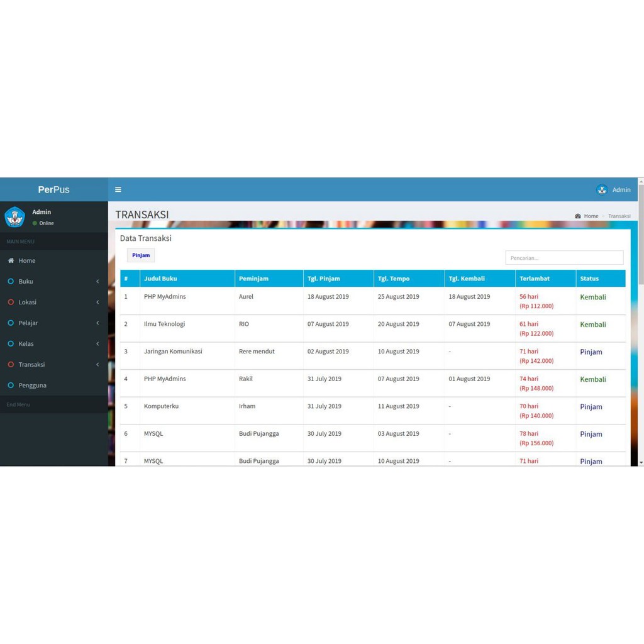Select the Komputerku book title
This screenshot has height=644, width=644.
161,406
